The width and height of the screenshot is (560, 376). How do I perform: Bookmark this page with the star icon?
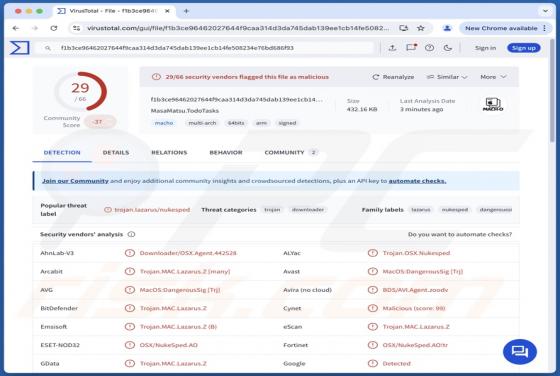point(421,28)
